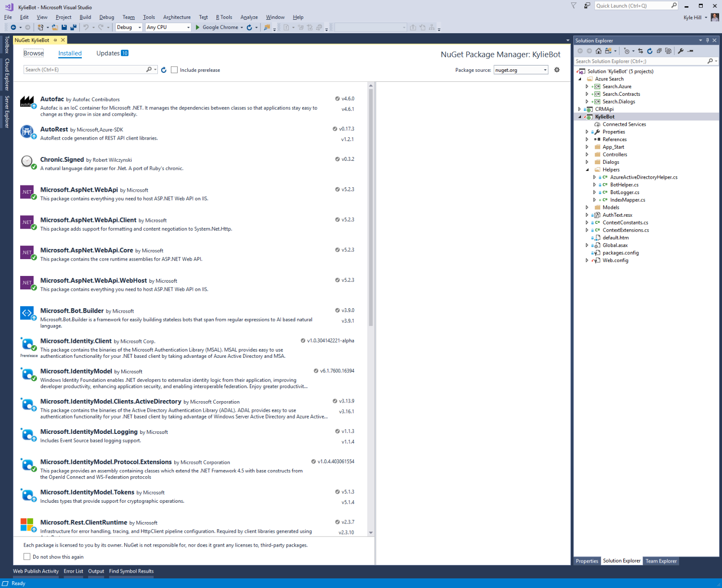Open the Find Symbol Results tab

(x=131, y=571)
